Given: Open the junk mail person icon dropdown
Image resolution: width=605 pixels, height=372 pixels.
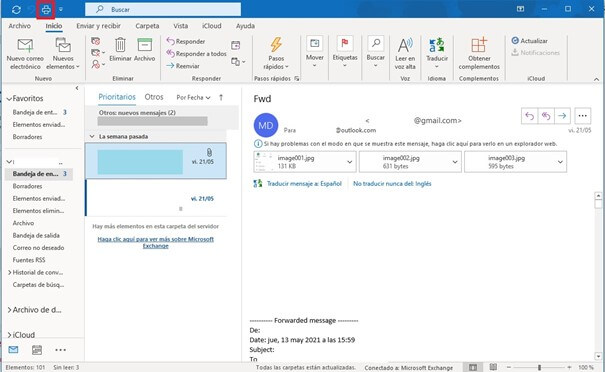Looking at the screenshot, I should [98, 64].
